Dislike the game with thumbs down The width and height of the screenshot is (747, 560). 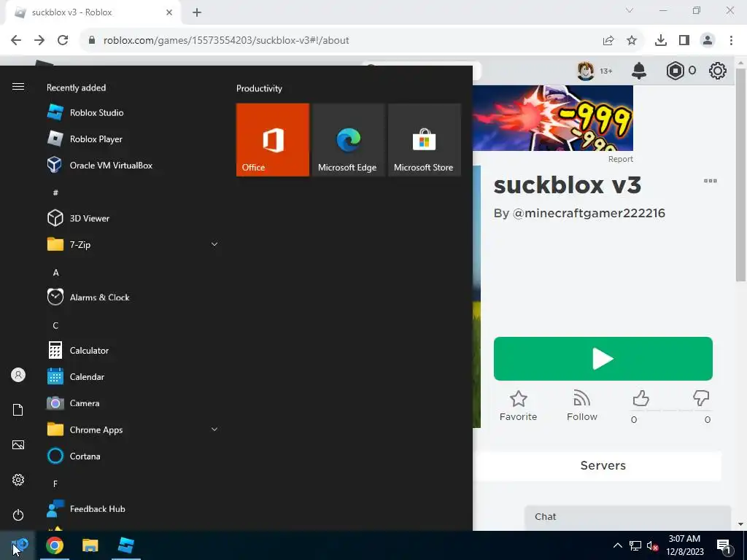click(x=701, y=399)
